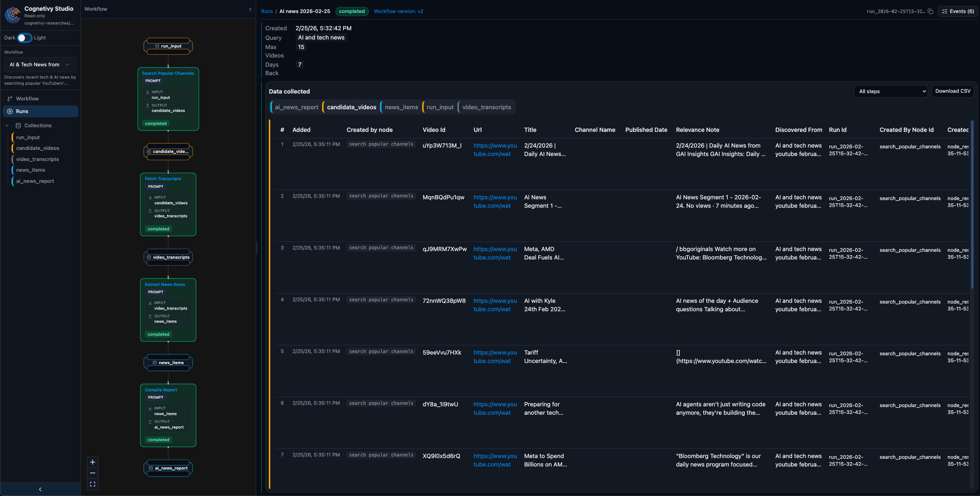Click the Cognetivy Studio logo
The width and height of the screenshot is (980, 496).
click(x=13, y=15)
